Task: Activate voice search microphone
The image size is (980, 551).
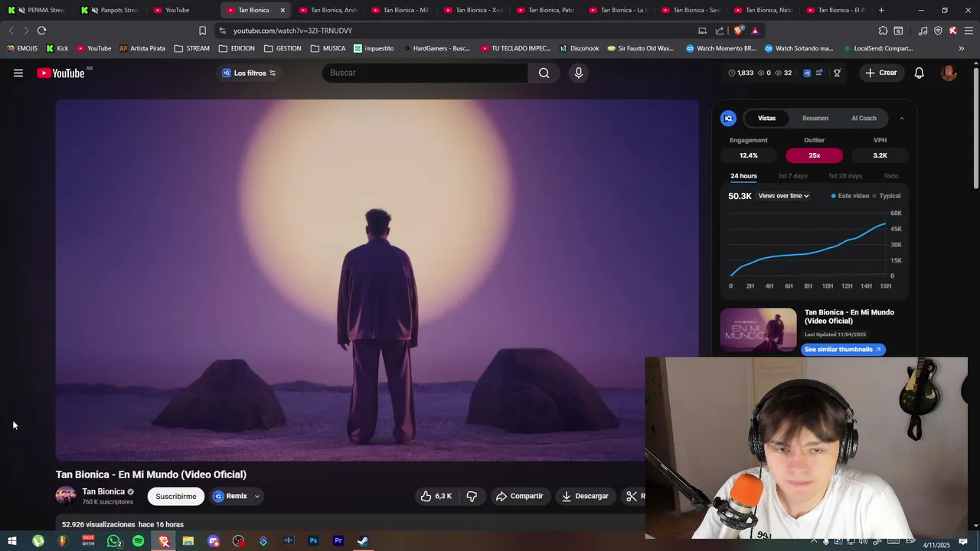Action: 579,73
